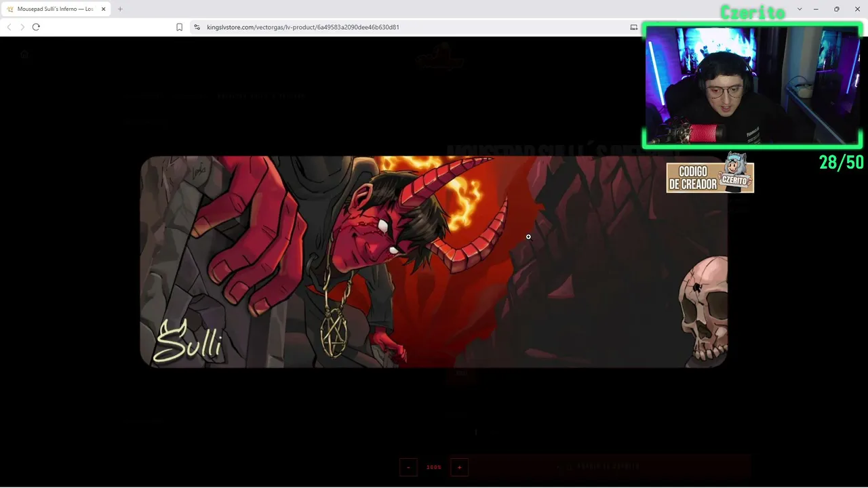
Task: Expand the tab search dropdown arrow
Action: [x=800, y=9]
